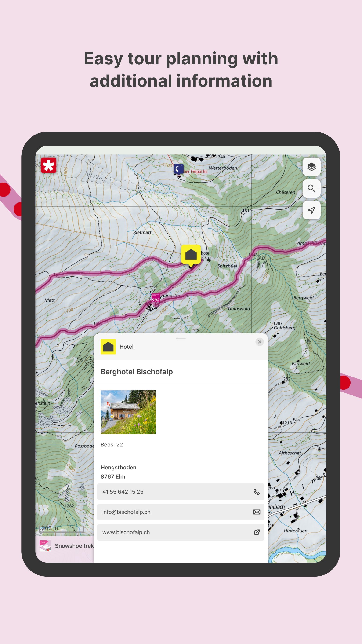Tap info@bischofalp.ch email row
The image size is (362, 644).
click(181, 512)
